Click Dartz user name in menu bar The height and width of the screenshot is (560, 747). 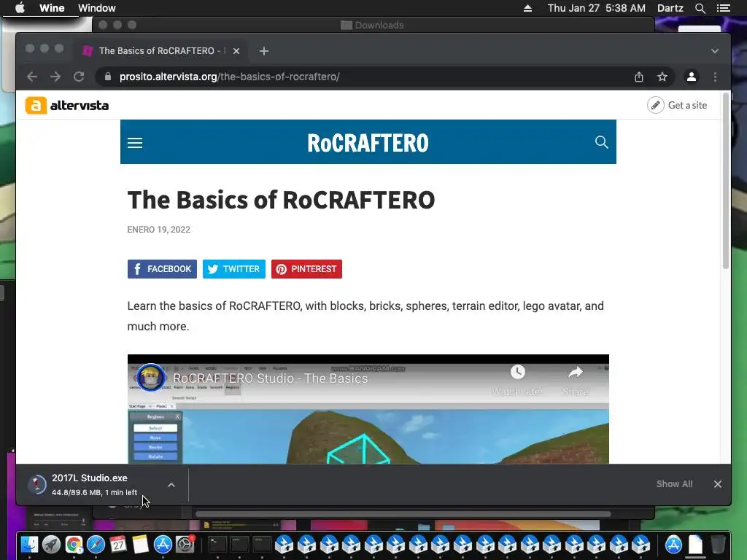[670, 8]
